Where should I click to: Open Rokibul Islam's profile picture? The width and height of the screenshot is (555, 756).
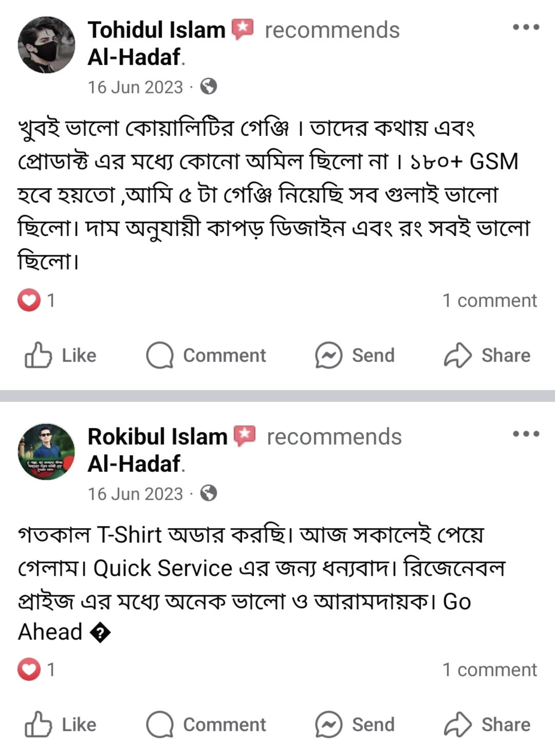tap(46, 451)
